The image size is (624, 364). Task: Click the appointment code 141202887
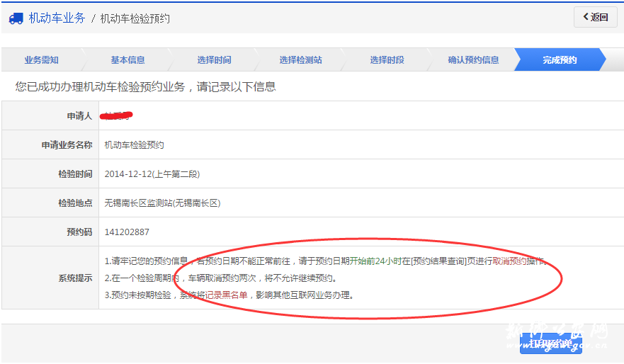click(x=127, y=232)
